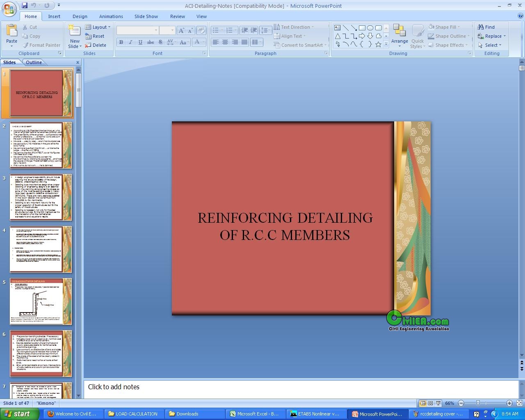Image resolution: width=525 pixels, height=420 pixels.
Task: Select slide 3 thumbnail
Action: point(41,197)
